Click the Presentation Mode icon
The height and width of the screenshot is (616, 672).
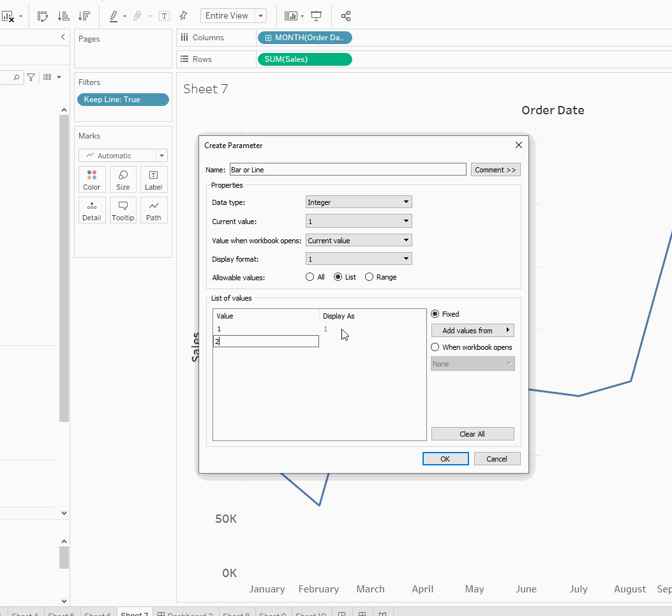(x=317, y=17)
